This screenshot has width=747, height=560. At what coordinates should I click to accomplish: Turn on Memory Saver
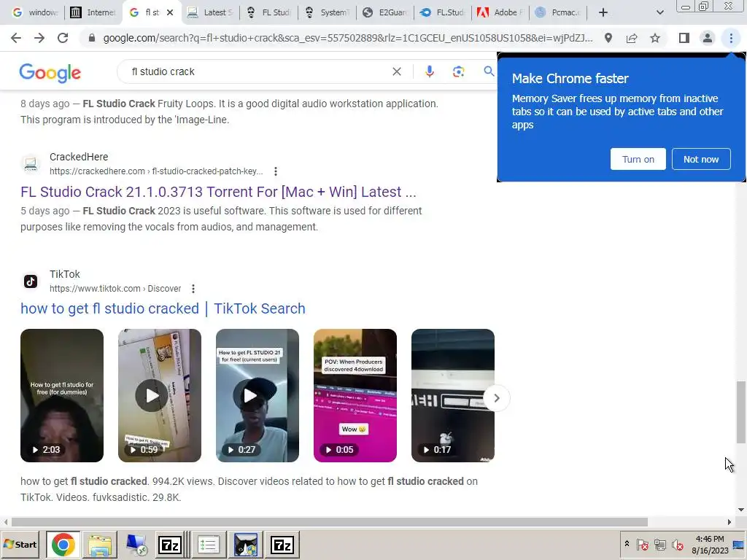click(x=638, y=159)
